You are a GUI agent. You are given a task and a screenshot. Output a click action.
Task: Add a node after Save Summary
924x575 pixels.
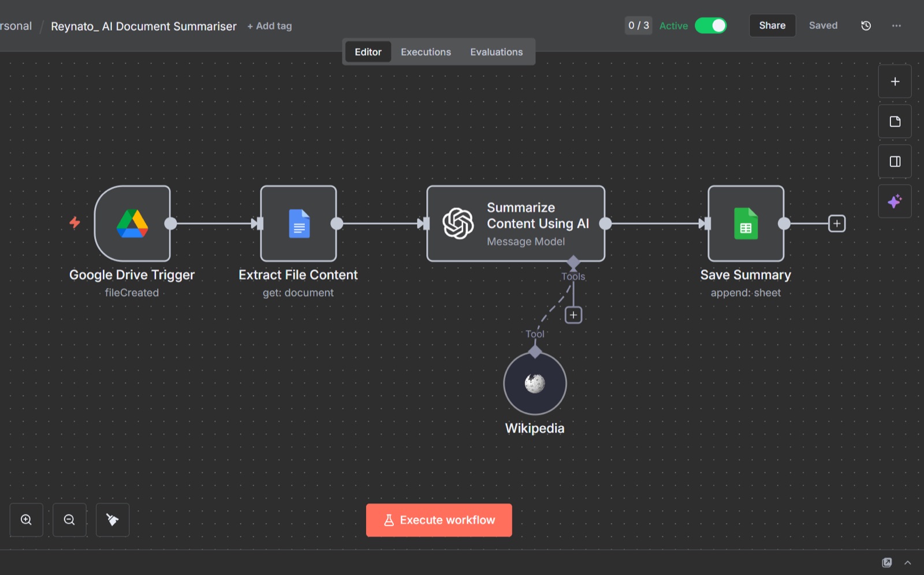click(x=837, y=224)
